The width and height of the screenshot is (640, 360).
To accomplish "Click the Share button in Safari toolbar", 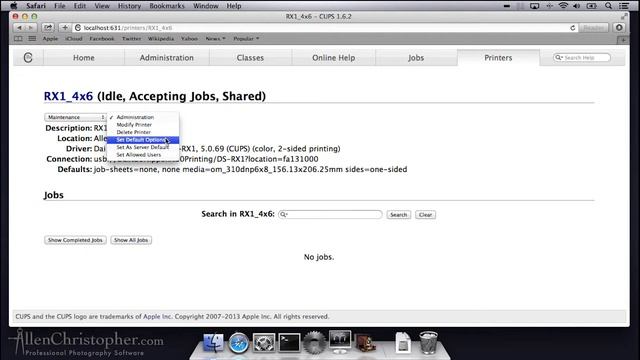I will (48, 28).
